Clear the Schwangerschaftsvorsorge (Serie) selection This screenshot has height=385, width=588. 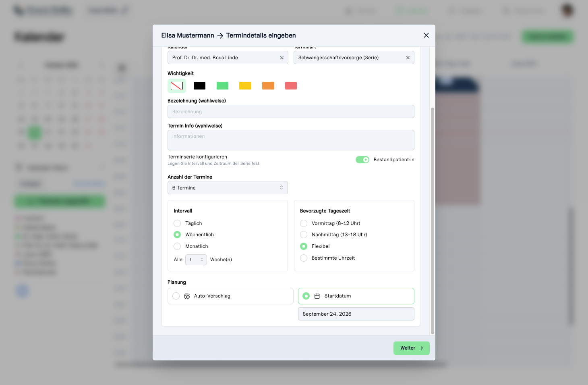coord(408,58)
